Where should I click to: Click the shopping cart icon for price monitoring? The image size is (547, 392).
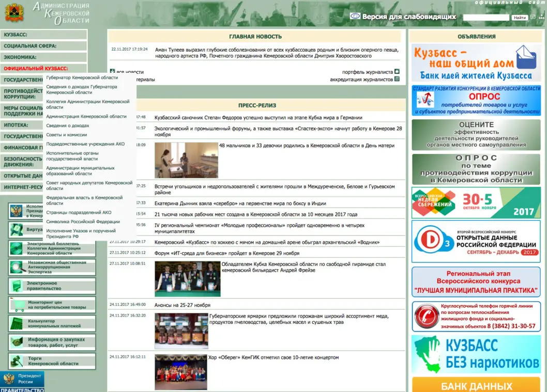tap(17, 305)
